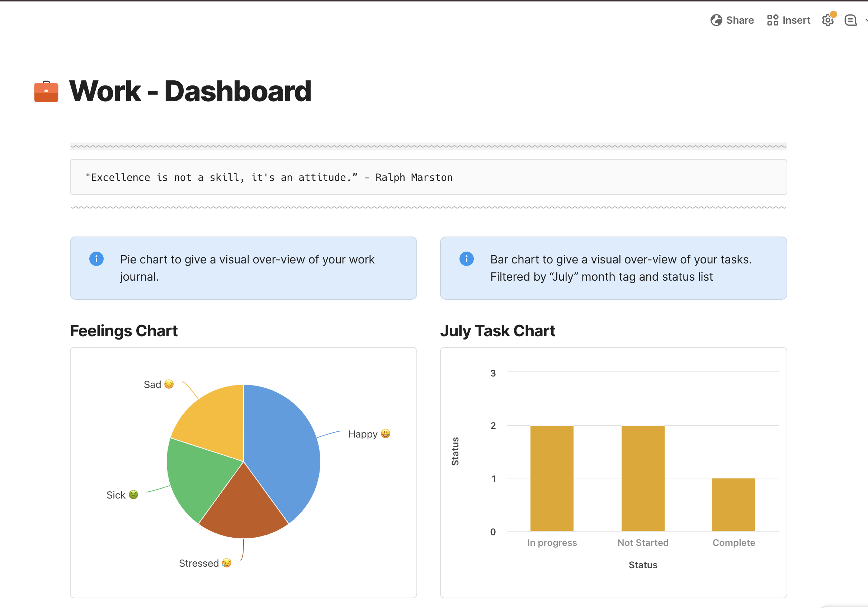Click the Work - Dashboard page title
The image size is (868, 608).
(x=190, y=92)
